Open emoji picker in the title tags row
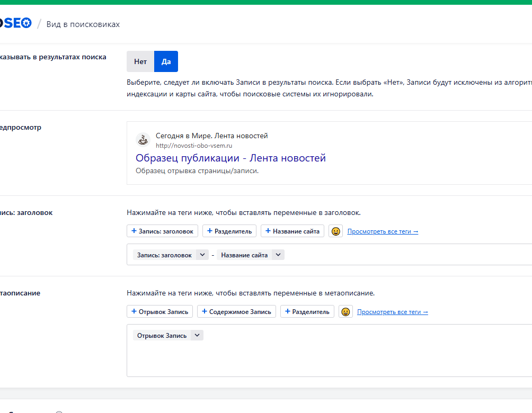 335,231
